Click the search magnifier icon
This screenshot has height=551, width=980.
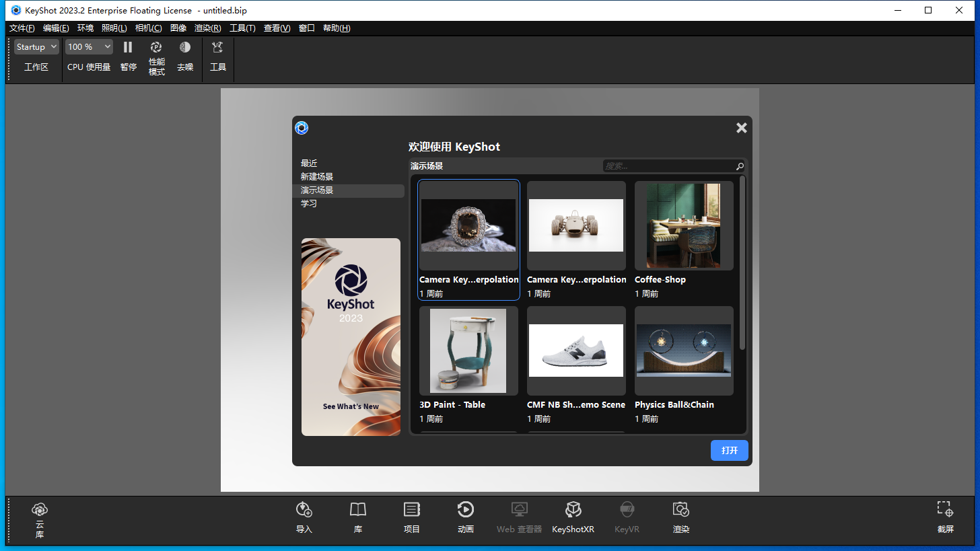[740, 166]
